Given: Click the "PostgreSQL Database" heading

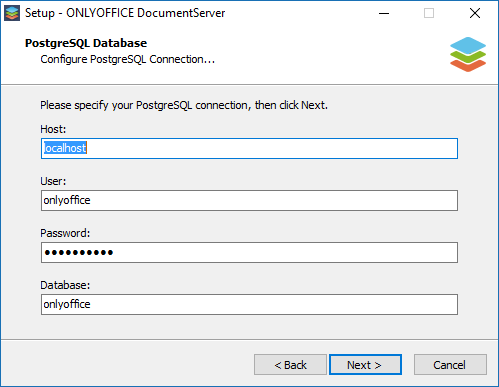Looking at the screenshot, I should click(x=86, y=43).
